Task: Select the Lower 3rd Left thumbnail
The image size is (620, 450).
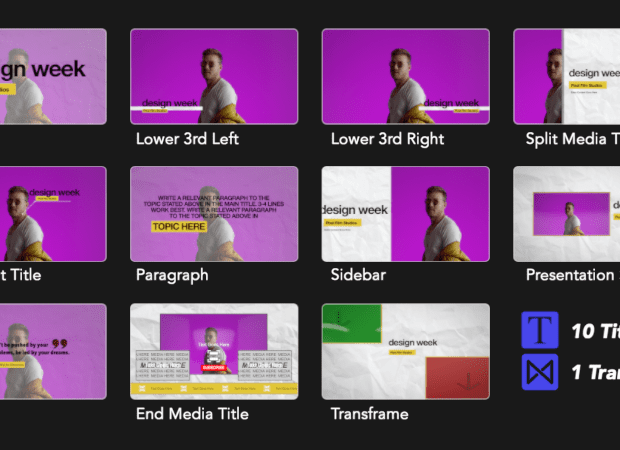Action: [214, 76]
